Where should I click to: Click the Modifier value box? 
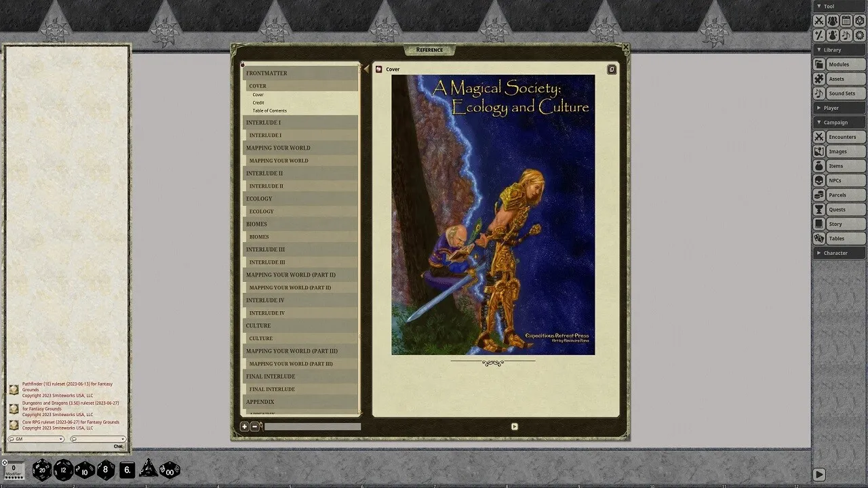(x=14, y=470)
